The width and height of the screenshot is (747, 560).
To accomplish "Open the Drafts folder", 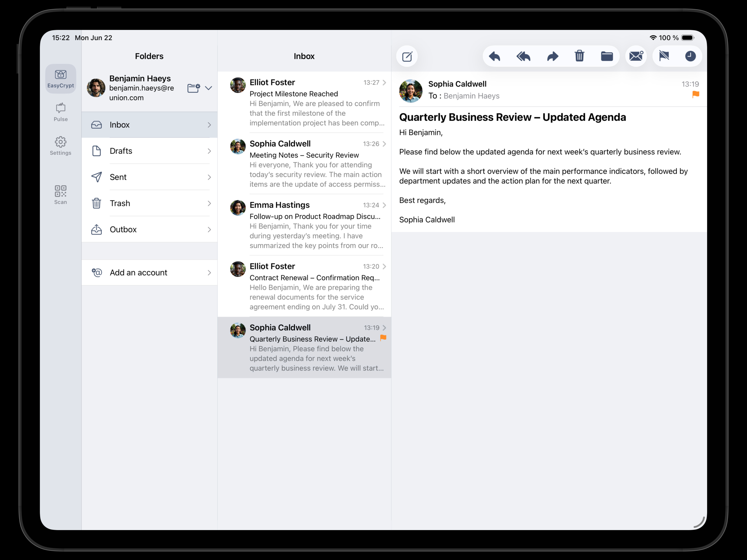I will [x=150, y=151].
